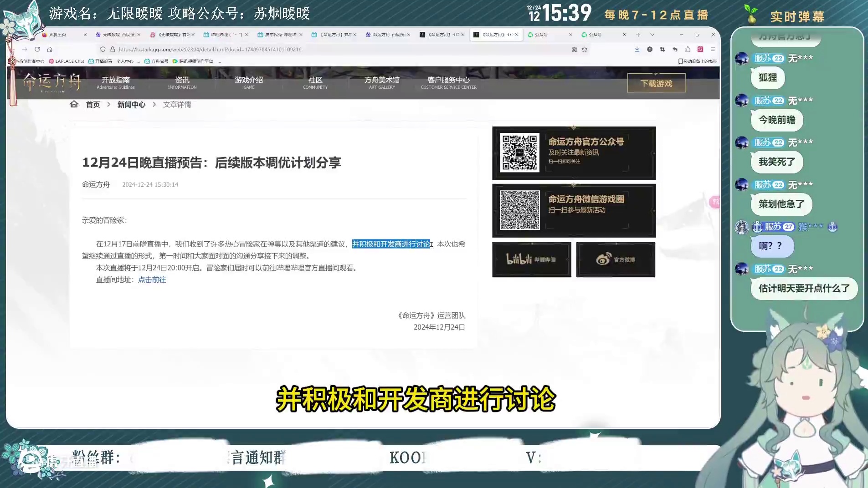Click the Firefox account icon with badge
The image size is (868, 488).
(650, 49)
